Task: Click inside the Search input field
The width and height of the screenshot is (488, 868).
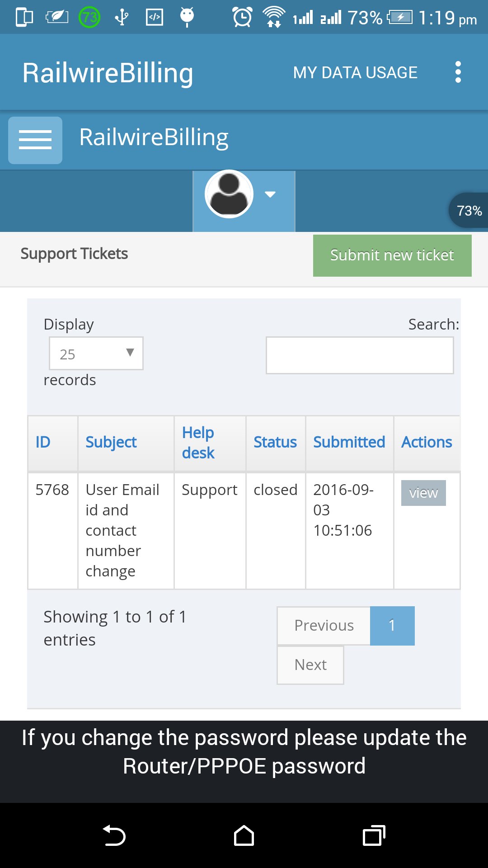Action: 359,355
